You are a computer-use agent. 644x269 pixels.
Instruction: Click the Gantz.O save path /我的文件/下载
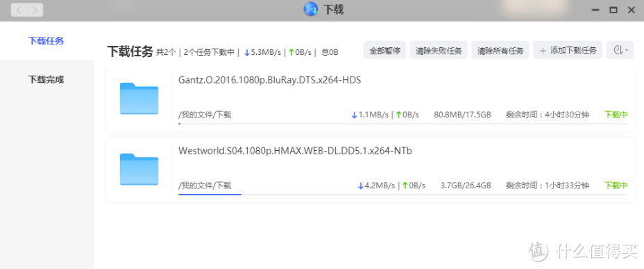click(x=205, y=115)
